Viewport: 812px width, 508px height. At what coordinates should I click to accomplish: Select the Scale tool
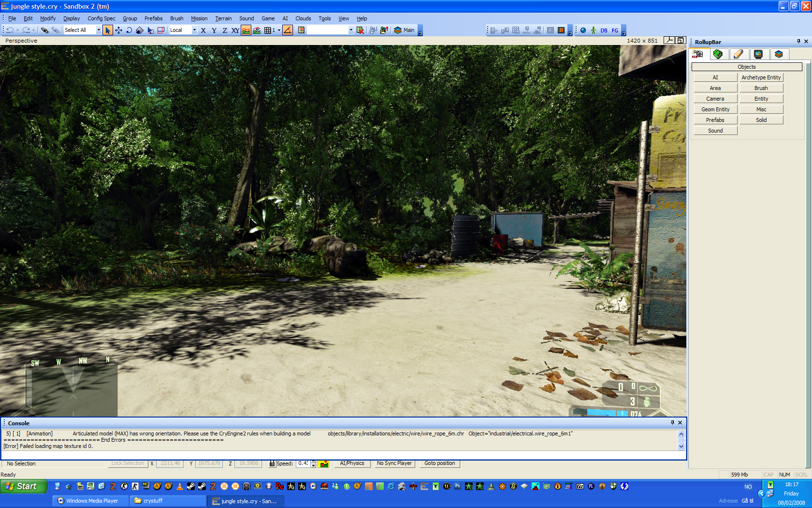[140, 30]
